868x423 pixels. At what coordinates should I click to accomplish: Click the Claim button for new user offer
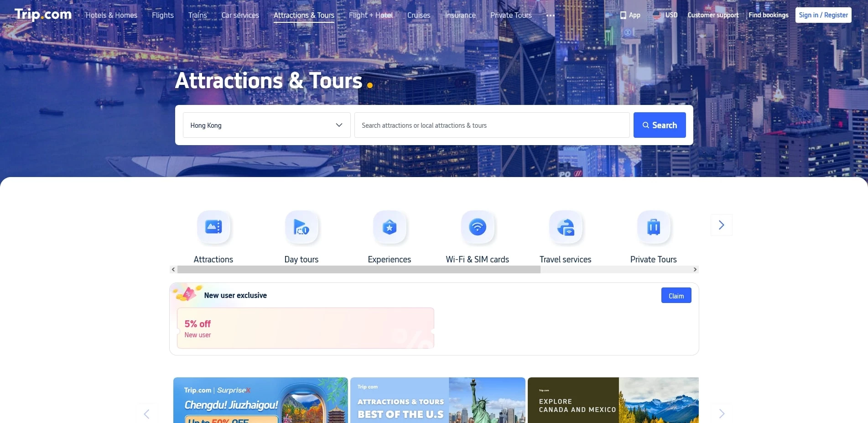tap(676, 295)
